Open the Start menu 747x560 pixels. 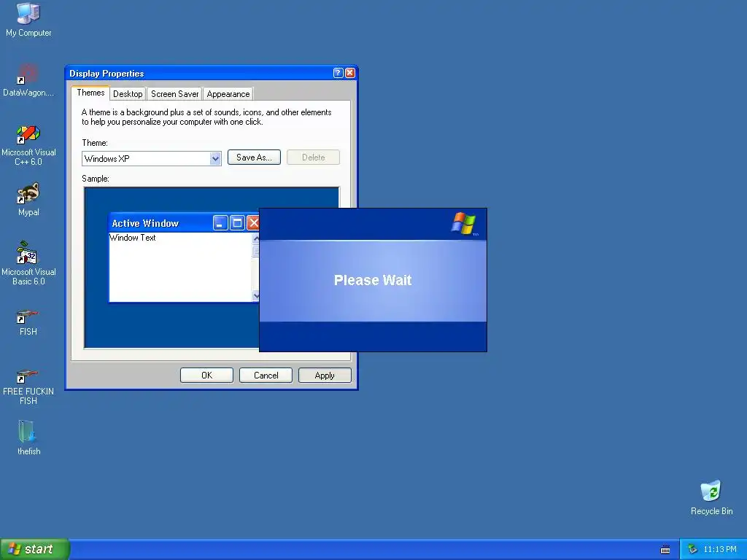click(35, 549)
